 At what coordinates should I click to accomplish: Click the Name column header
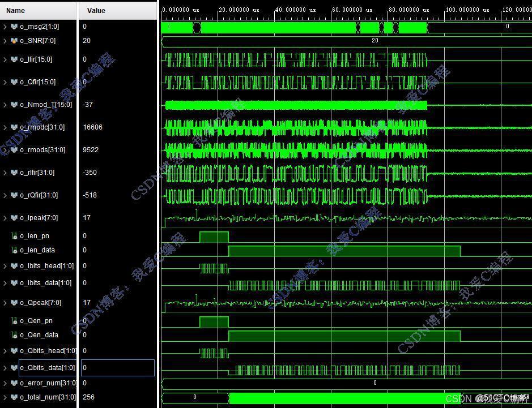(39, 11)
